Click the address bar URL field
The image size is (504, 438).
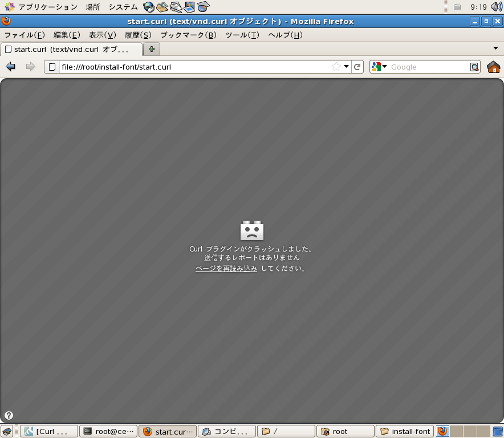[194, 67]
